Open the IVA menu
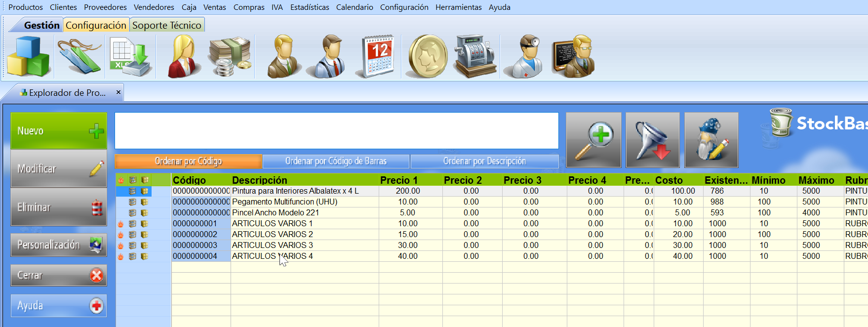 (x=277, y=7)
